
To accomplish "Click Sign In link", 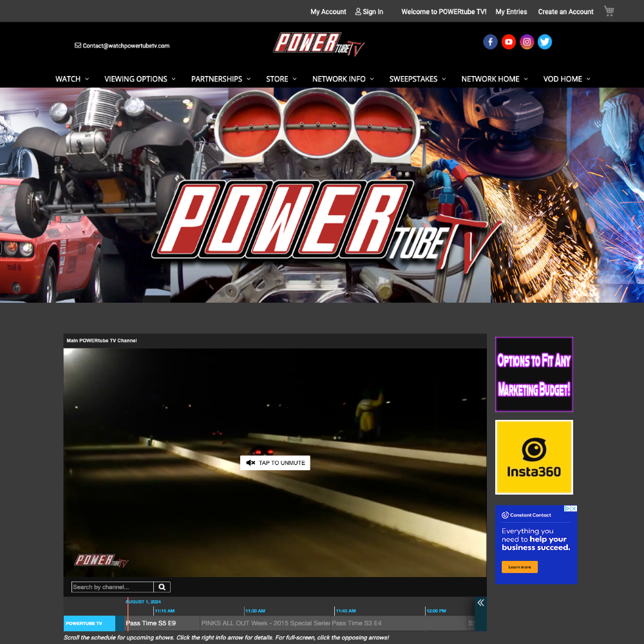I will click(x=369, y=12).
